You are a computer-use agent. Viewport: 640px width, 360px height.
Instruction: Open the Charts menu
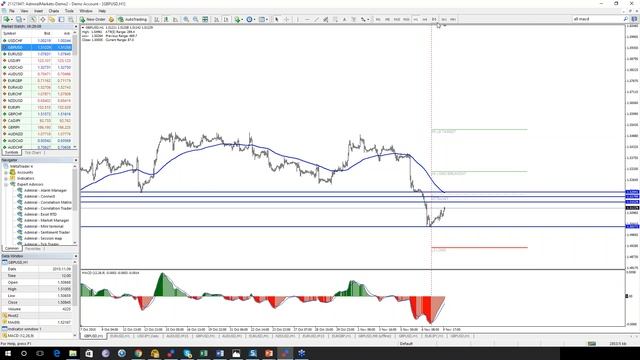pos(54,11)
